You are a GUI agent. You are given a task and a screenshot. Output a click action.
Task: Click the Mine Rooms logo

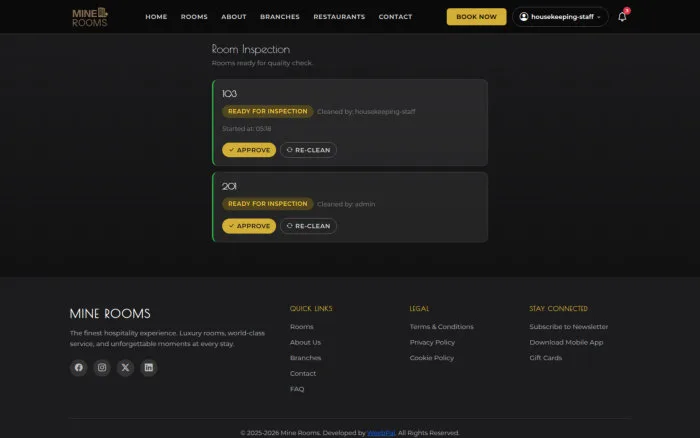point(90,17)
